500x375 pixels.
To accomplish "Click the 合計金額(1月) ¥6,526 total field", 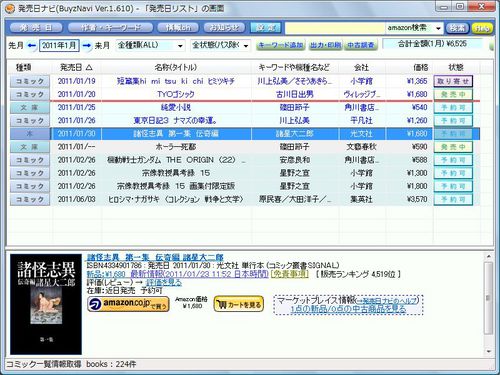I will pos(432,44).
